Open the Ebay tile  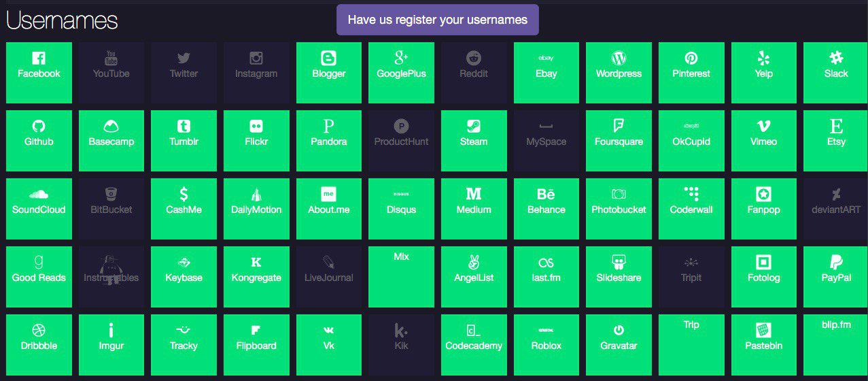click(x=546, y=73)
